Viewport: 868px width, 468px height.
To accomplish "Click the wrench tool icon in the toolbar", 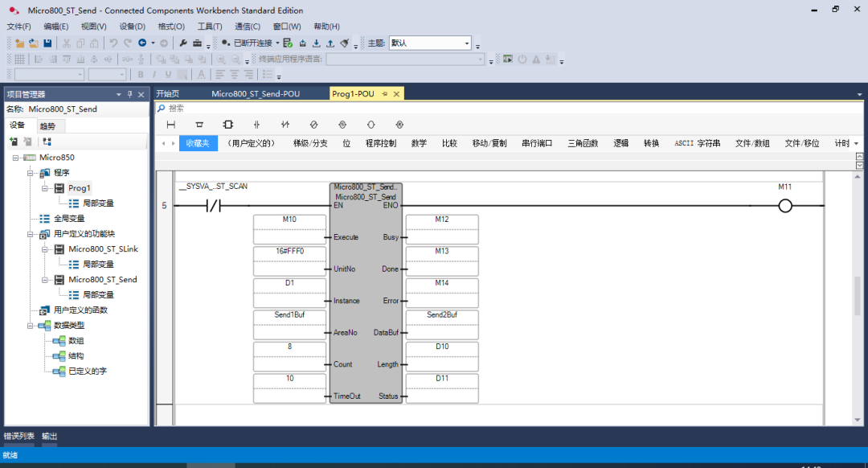I will point(182,43).
